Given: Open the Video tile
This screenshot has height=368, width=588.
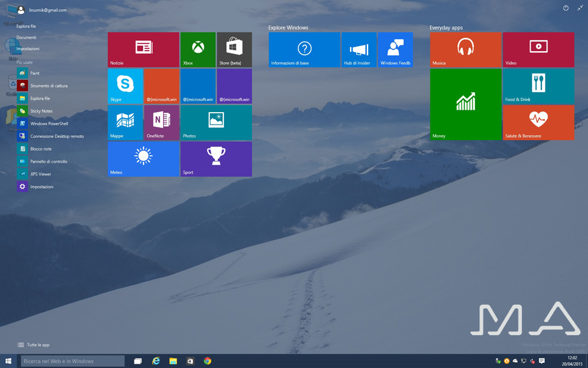Looking at the screenshot, I should [539, 49].
